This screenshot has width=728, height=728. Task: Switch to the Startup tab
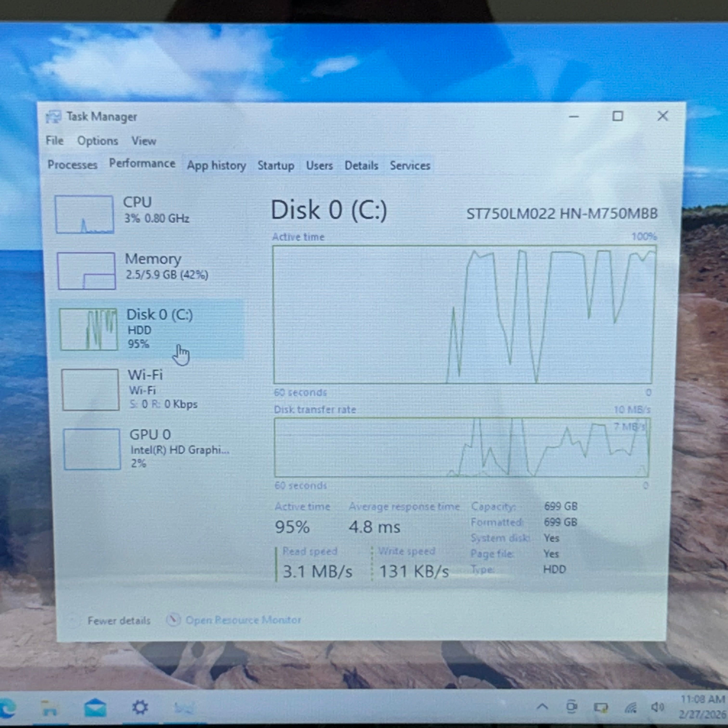pyautogui.click(x=276, y=165)
